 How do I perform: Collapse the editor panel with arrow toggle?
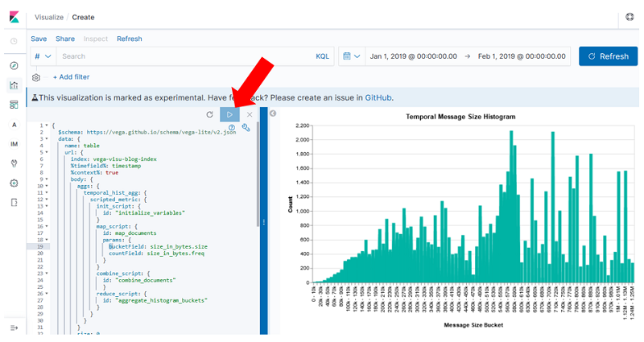click(x=273, y=113)
